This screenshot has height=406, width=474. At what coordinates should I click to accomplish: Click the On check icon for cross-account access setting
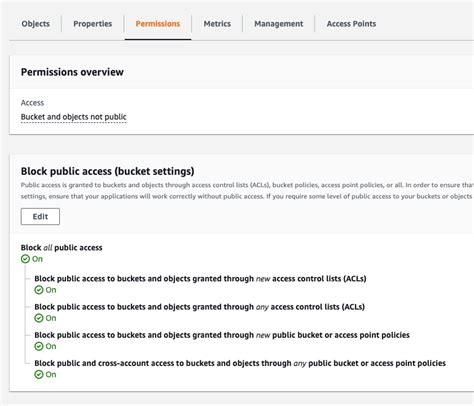coord(39,375)
